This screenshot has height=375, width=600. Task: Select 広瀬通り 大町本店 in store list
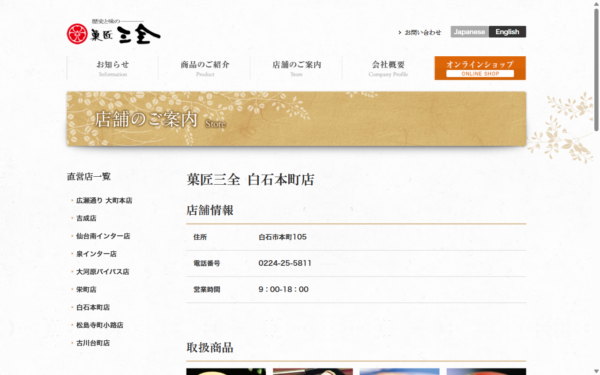[104, 201]
